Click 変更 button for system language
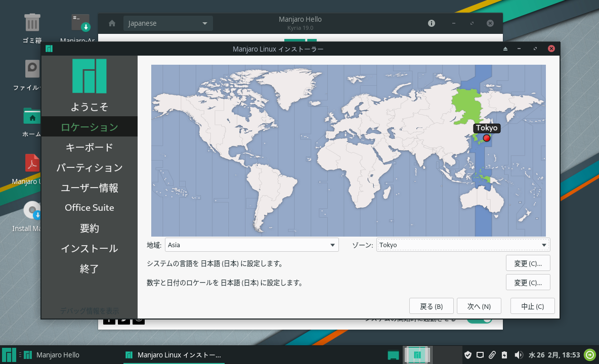The height and width of the screenshot is (364, 599). [x=528, y=263]
